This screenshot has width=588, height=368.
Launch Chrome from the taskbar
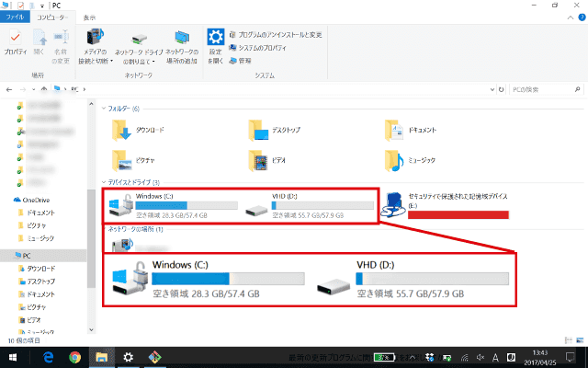(x=73, y=357)
